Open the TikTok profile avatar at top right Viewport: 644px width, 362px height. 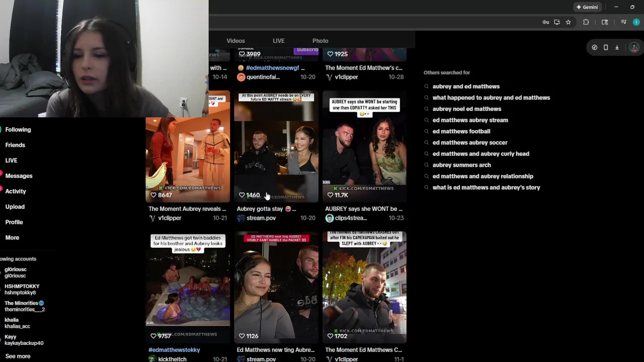[x=634, y=47]
